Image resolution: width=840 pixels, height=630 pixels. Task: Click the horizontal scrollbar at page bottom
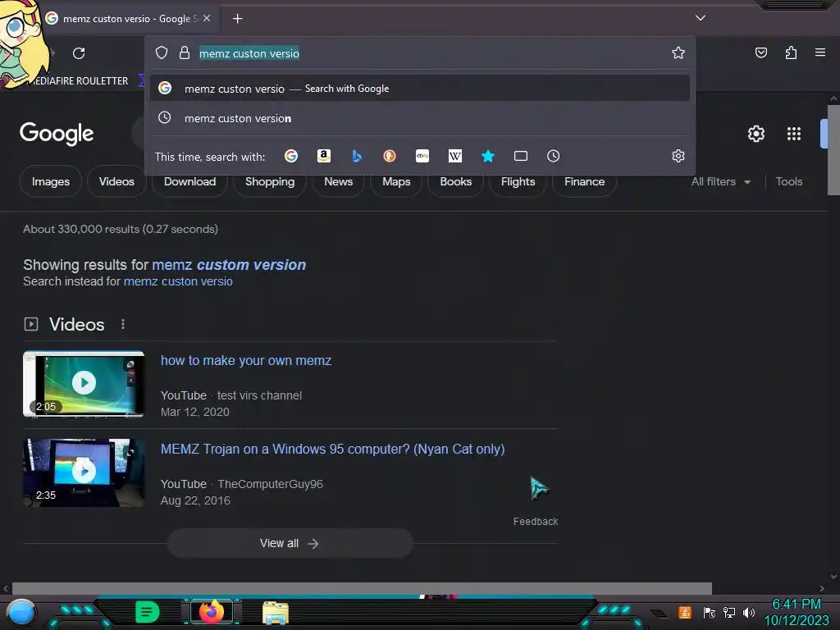pyautogui.click(x=362, y=588)
